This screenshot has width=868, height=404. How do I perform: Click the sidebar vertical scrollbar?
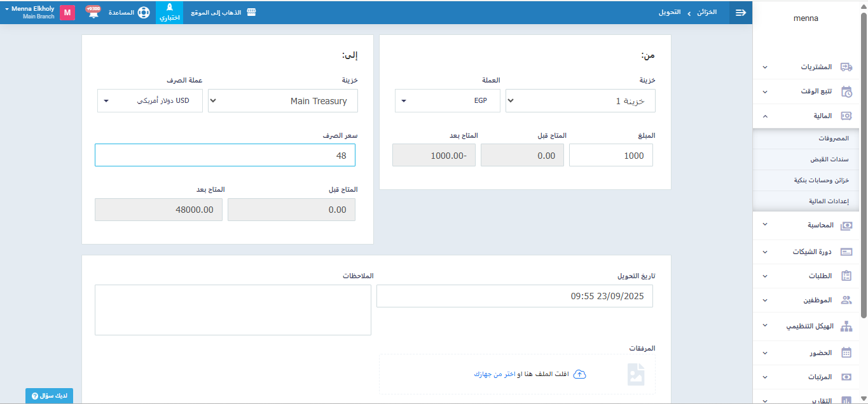click(863, 165)
